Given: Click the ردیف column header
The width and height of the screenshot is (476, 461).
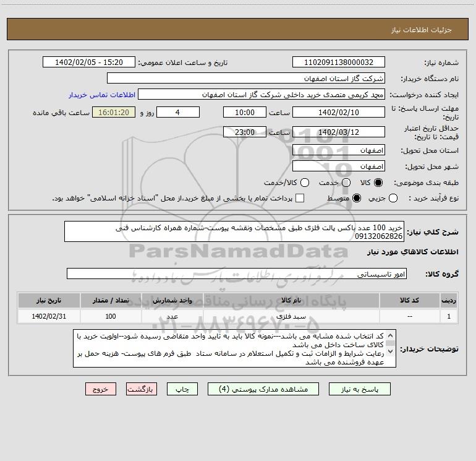Looking at the screenshot, I should [x=449, y=300].
